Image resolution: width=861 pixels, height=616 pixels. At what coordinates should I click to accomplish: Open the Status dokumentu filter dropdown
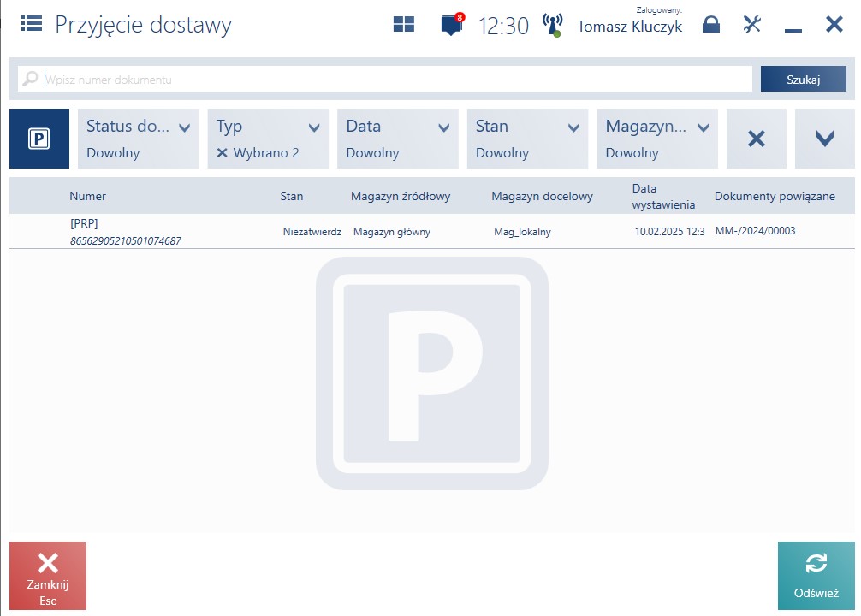(139, 139)
